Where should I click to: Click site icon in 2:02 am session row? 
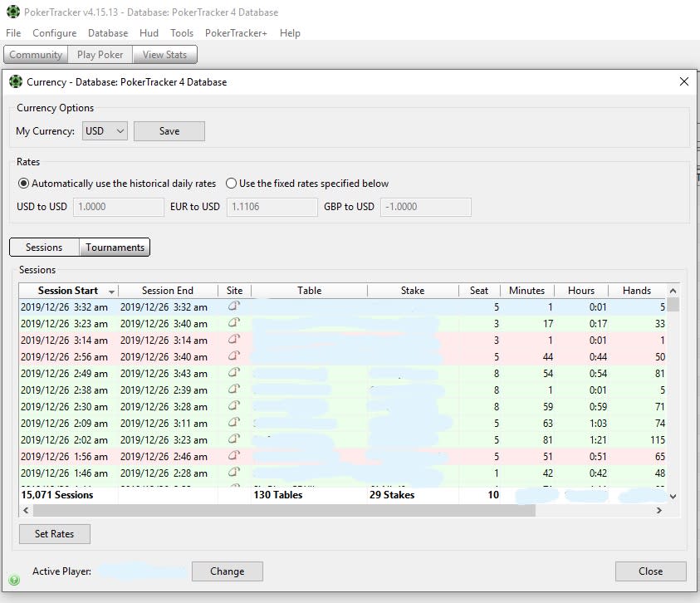234,439
